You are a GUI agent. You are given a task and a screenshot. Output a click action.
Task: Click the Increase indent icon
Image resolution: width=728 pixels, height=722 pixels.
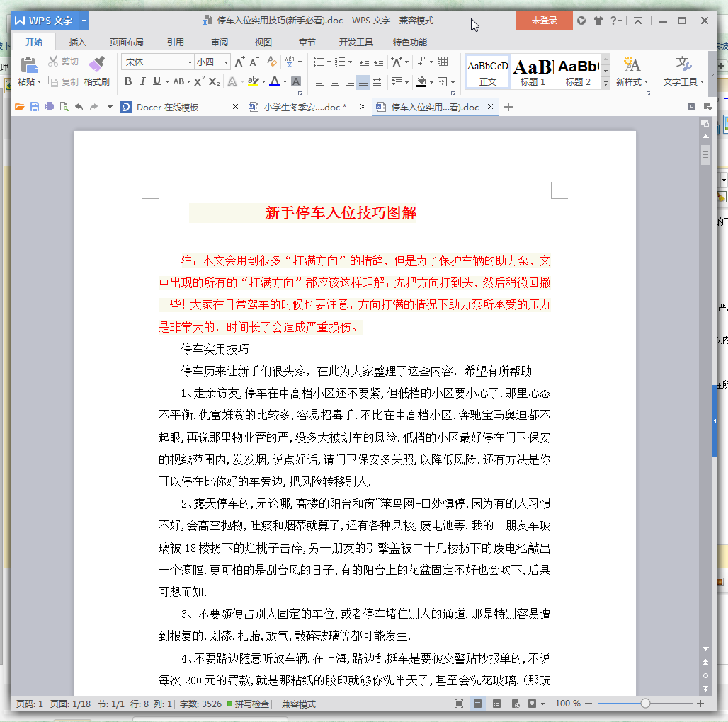click(x=379, y=62)
